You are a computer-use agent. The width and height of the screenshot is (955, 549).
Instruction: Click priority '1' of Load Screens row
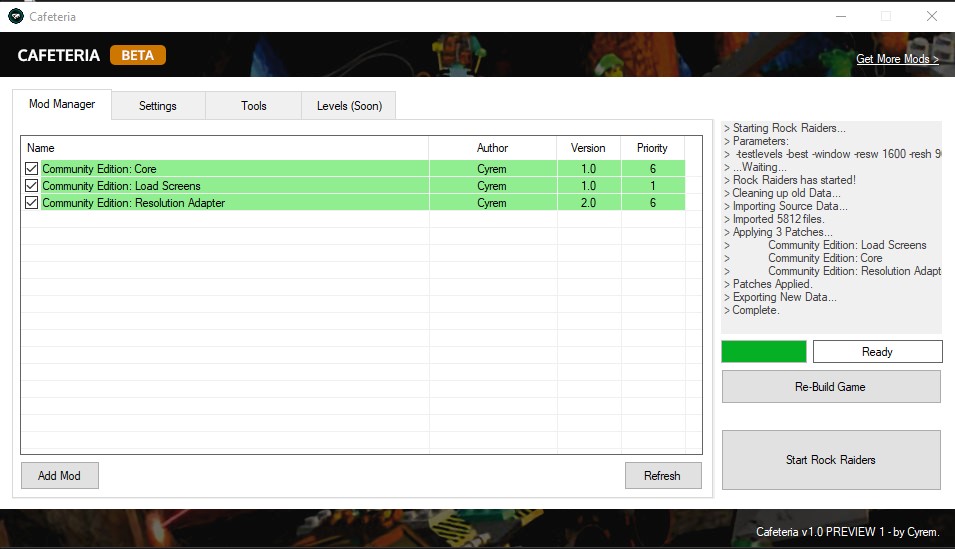[652, 186]
